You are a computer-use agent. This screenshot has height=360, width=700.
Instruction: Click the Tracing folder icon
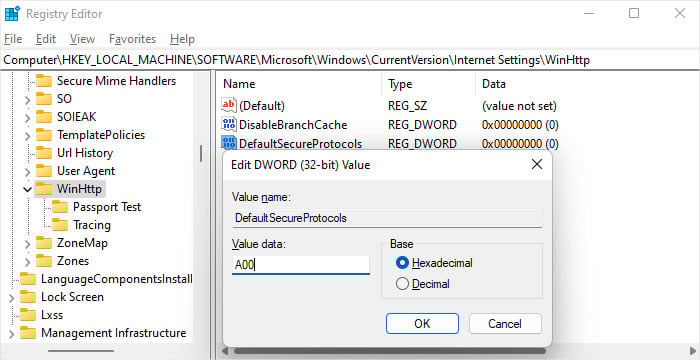coord(60,225)
